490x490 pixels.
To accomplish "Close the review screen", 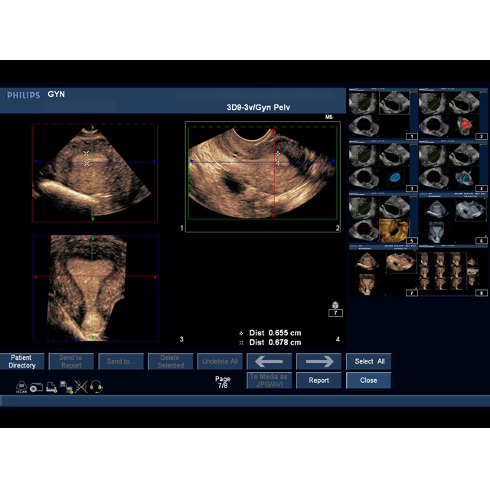I will click(x=369, y=380).
